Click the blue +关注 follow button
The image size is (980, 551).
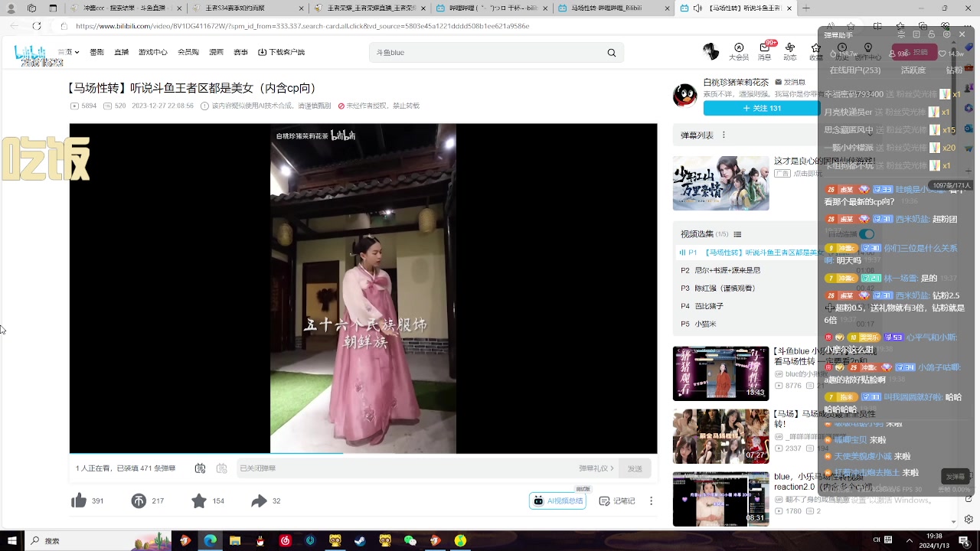[x=760, y=108]
